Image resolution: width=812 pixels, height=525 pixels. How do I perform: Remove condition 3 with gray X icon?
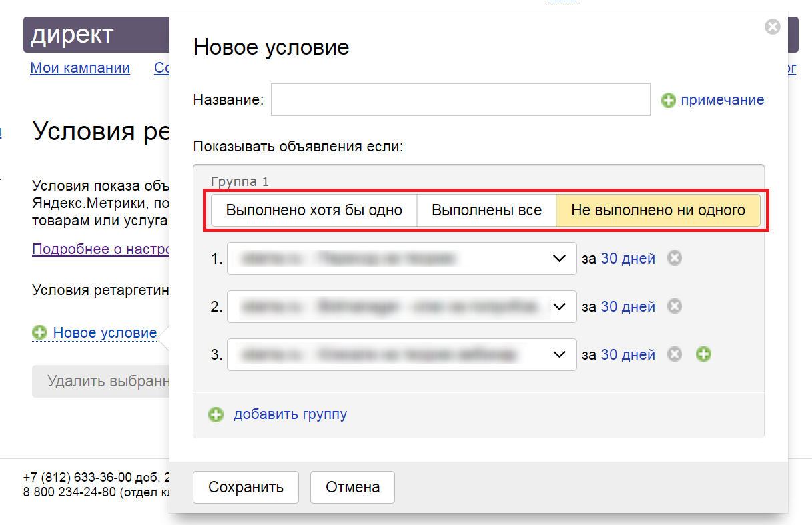point(675,354)
